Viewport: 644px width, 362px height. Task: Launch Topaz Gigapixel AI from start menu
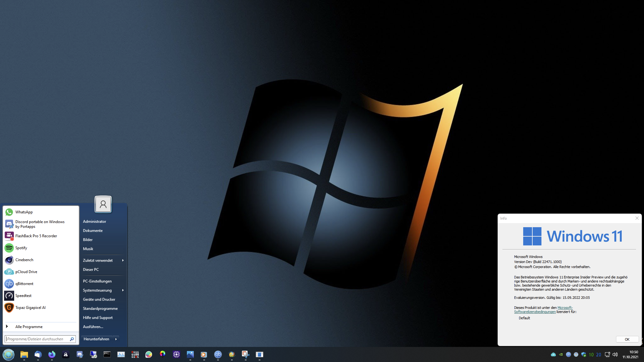(x=30, y=308)
